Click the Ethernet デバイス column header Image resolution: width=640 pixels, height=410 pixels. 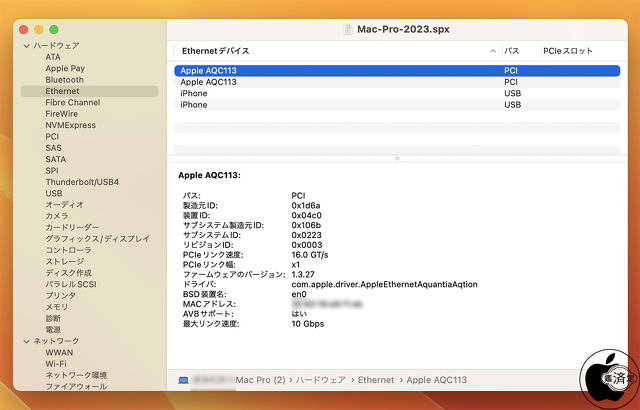click(216, 51)
